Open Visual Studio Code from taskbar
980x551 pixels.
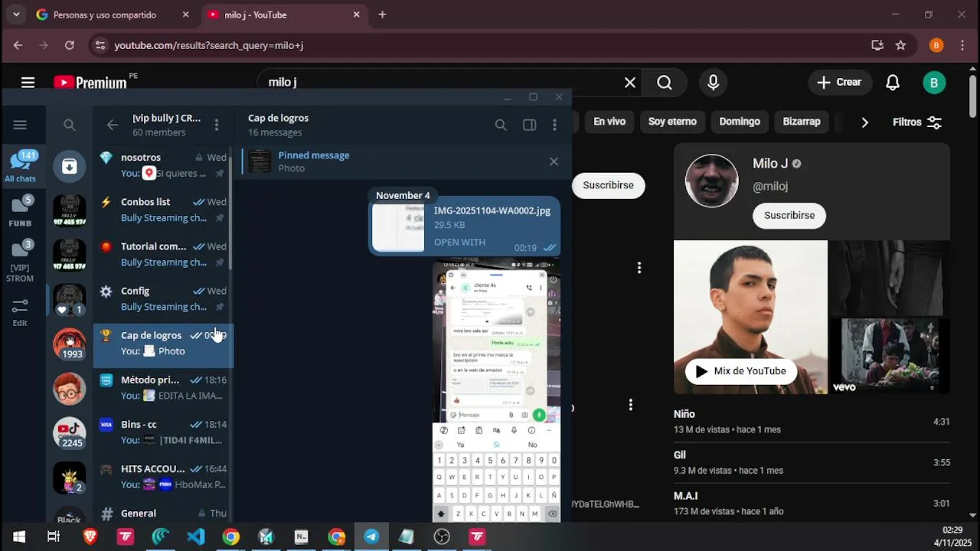tap(196, 537)
